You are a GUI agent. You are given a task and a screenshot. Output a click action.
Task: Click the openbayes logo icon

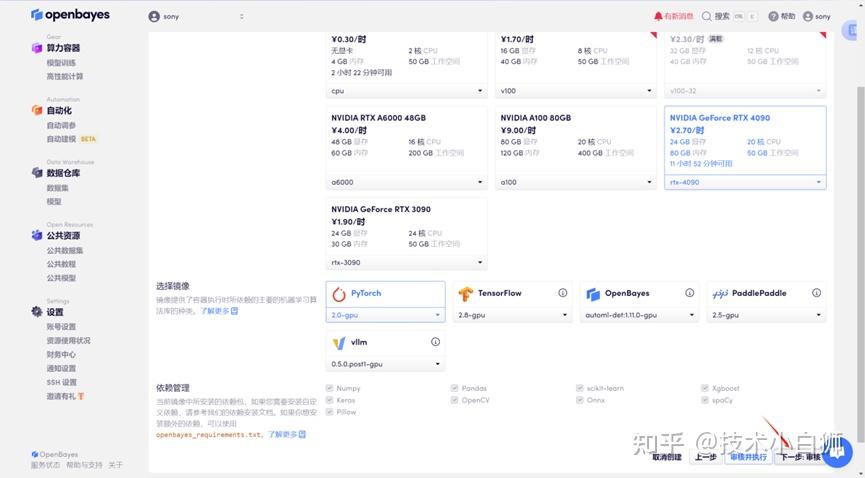(x=36, y=15)
